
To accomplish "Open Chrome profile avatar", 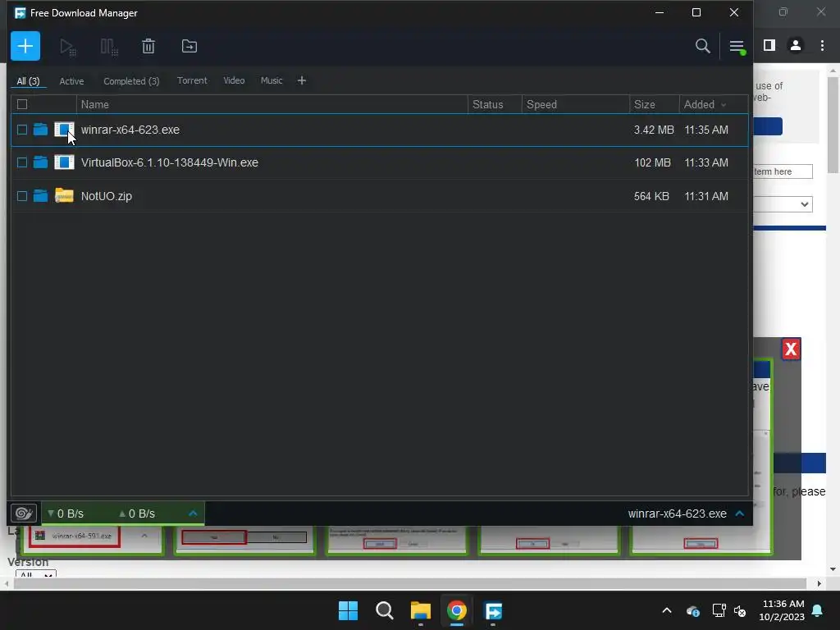I will (x=796, y=46).
